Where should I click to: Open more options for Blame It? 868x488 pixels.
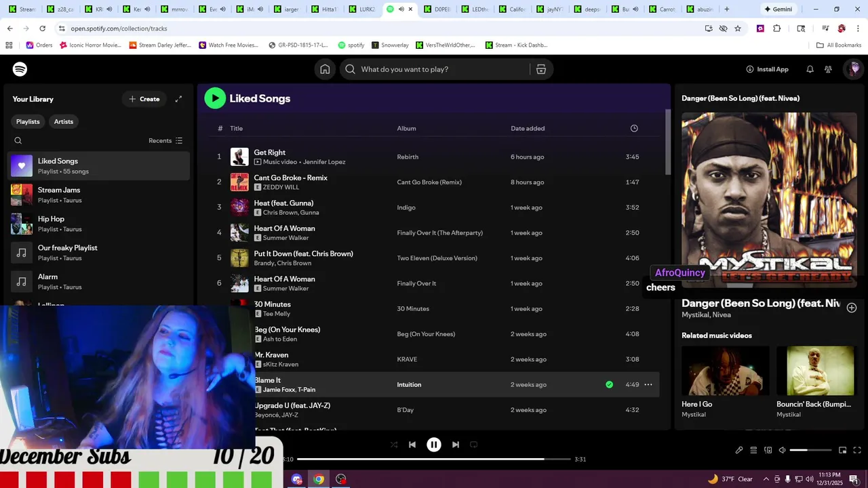[648, 384]
